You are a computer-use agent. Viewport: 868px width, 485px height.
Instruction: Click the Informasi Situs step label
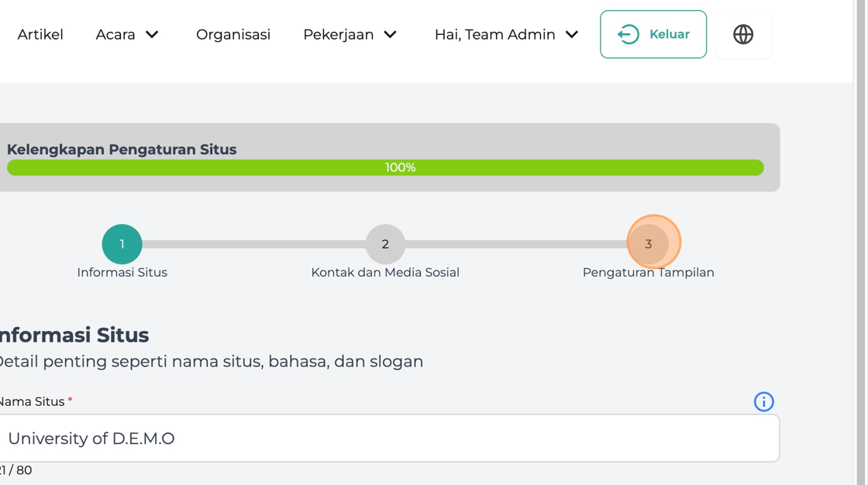tap(122, 273)
